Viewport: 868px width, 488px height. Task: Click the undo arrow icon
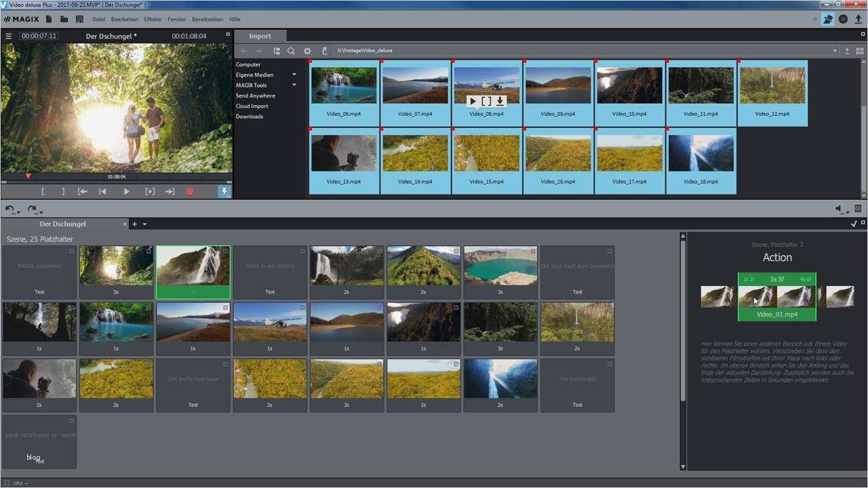[x=10, y=209]
